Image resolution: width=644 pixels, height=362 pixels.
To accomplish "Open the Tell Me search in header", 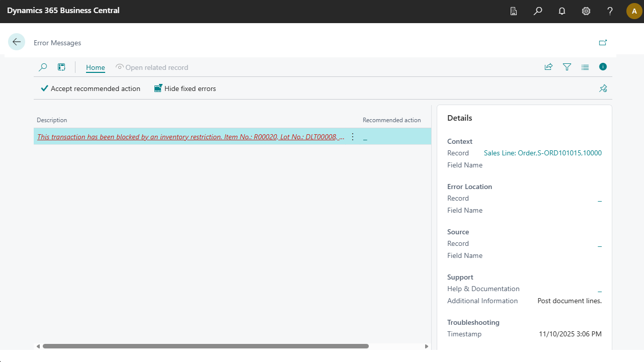I will point(538,11).
